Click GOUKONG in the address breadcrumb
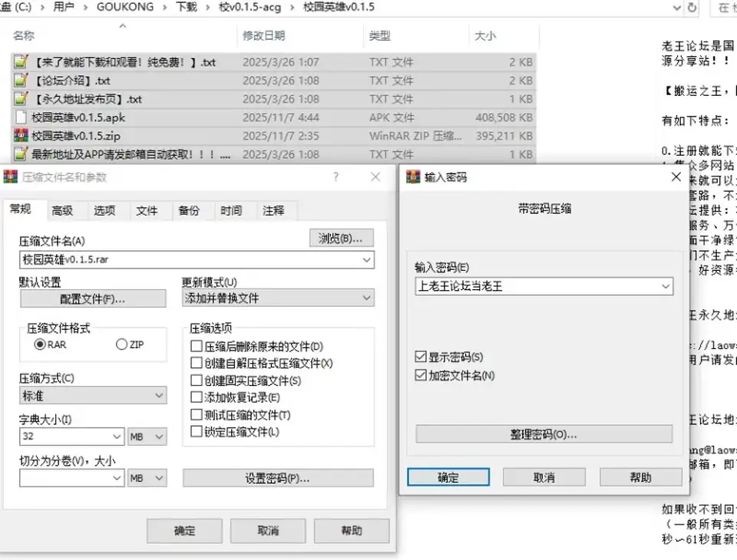The image size is (737, 560). tap(125, 7)
